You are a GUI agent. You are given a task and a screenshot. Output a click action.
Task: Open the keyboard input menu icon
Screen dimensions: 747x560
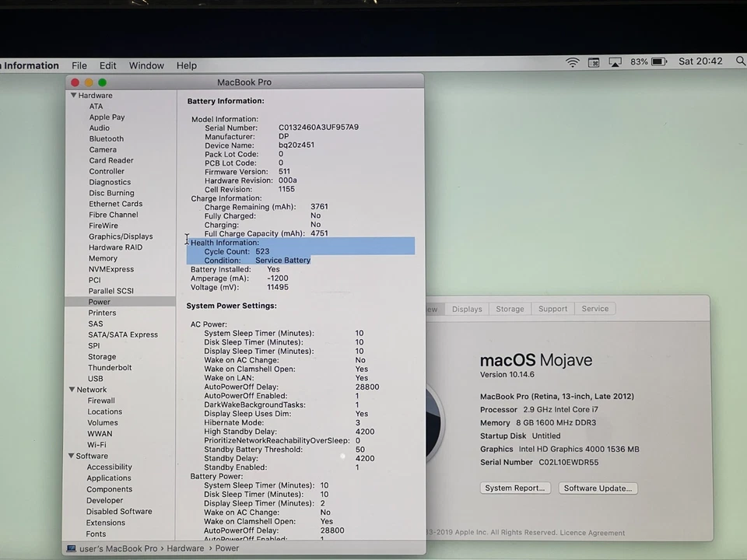(594, 62)
